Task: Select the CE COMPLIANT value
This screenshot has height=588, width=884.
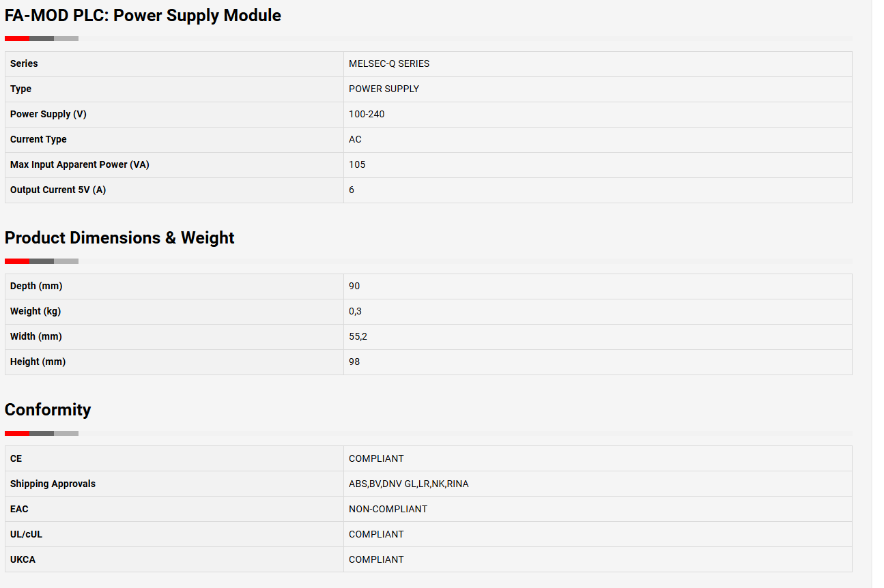Action: click(x=376, y=458)
